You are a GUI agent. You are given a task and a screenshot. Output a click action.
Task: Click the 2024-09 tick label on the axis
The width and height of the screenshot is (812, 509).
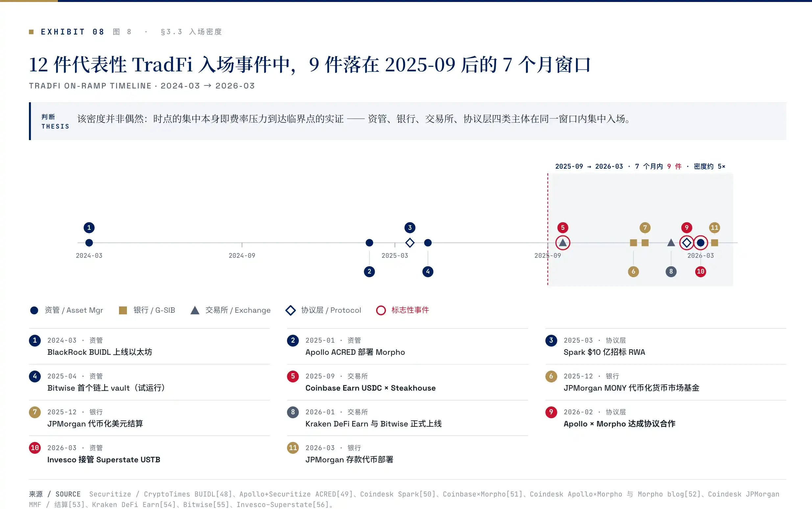tap(242, 256)
